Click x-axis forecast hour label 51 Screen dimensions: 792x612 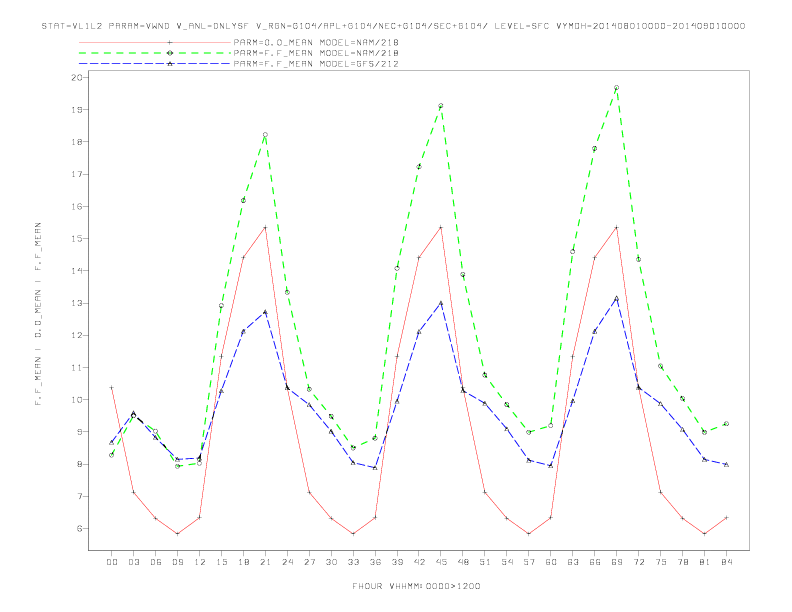485,562
